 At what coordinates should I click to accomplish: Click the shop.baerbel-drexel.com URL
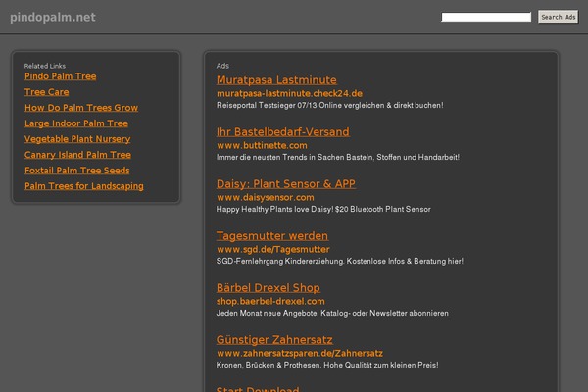(270, 301)
